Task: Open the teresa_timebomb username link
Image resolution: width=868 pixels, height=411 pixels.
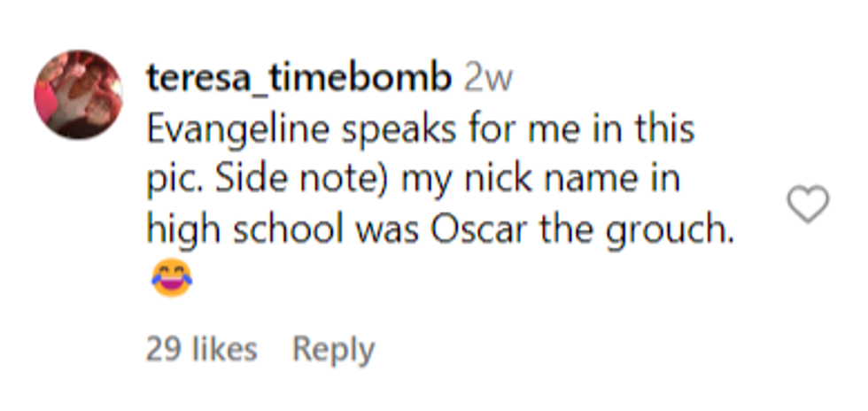Action: click(x=298, y=78)
